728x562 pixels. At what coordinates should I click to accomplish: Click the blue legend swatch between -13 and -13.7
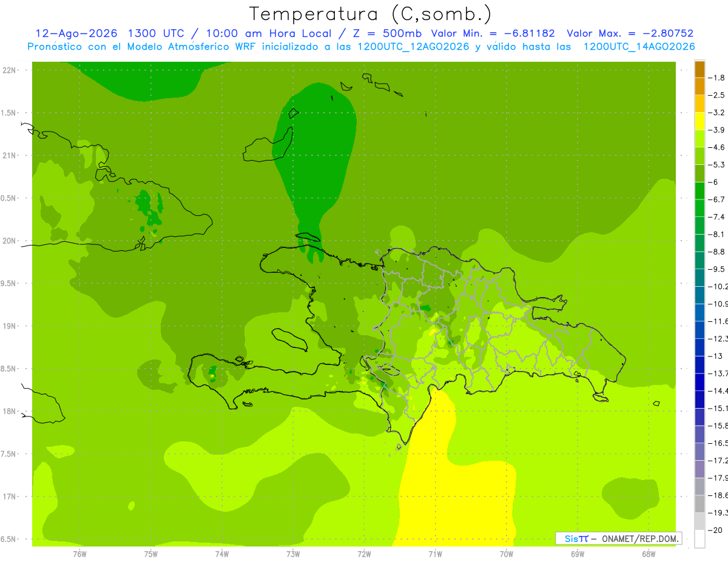[699, 364]
